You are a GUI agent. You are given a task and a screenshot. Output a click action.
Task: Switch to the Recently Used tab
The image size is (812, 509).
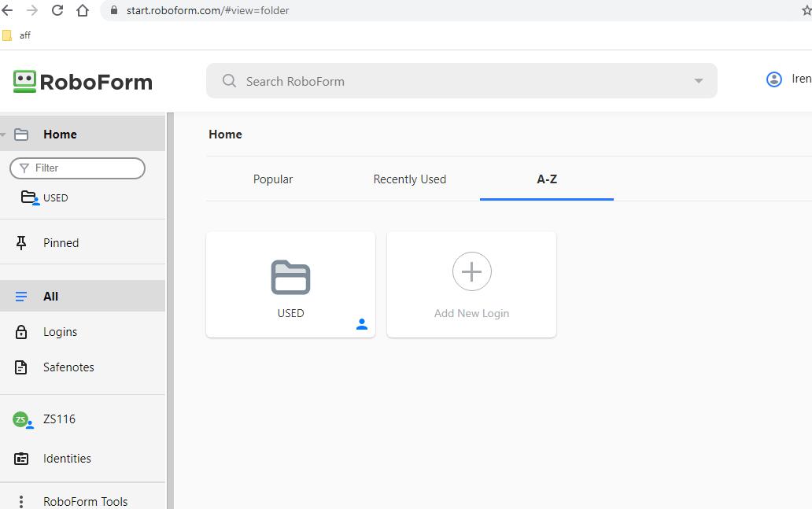(409, 179)
